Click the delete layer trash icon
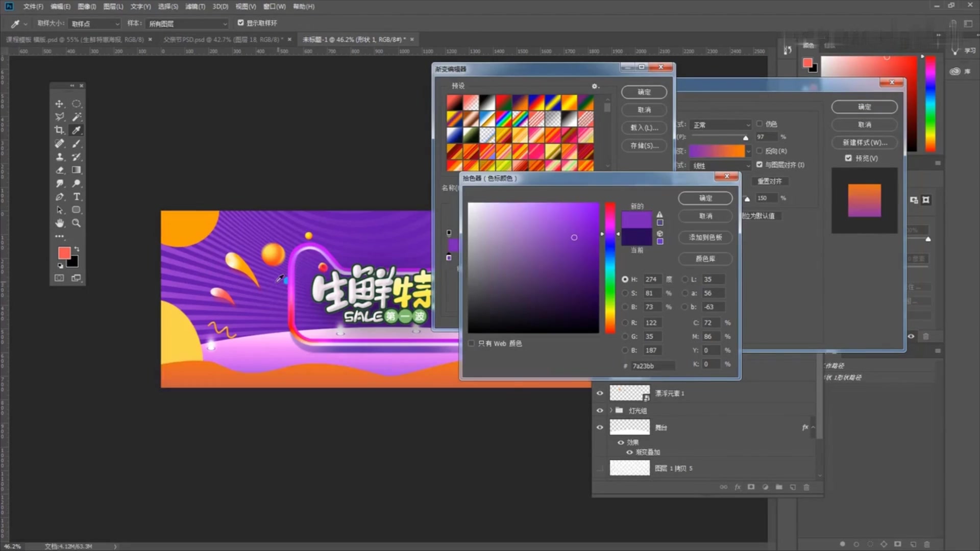Viewport: 980px width, 551px height. [806, 487]
